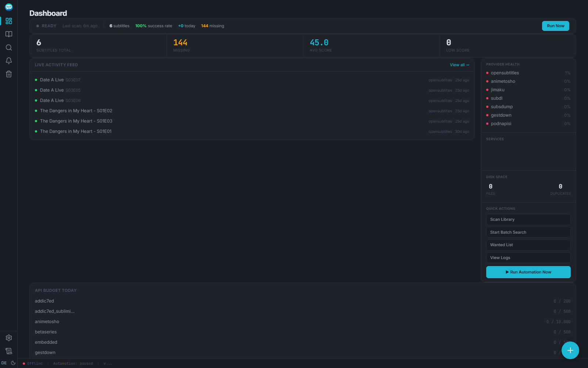The width and height of the screenshot is (588, 368).
Task: Open the Wanted List quick action
Action: coord(528,245)
